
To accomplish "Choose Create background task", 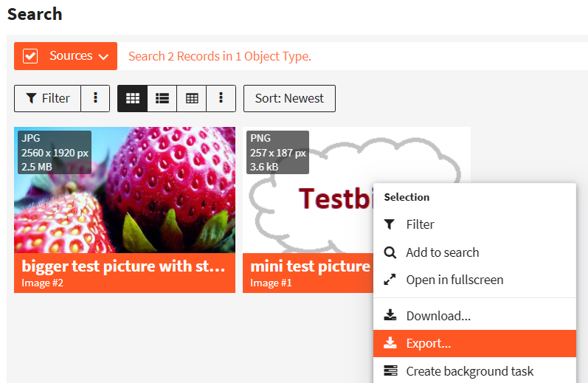I will (x=469, y=371).
